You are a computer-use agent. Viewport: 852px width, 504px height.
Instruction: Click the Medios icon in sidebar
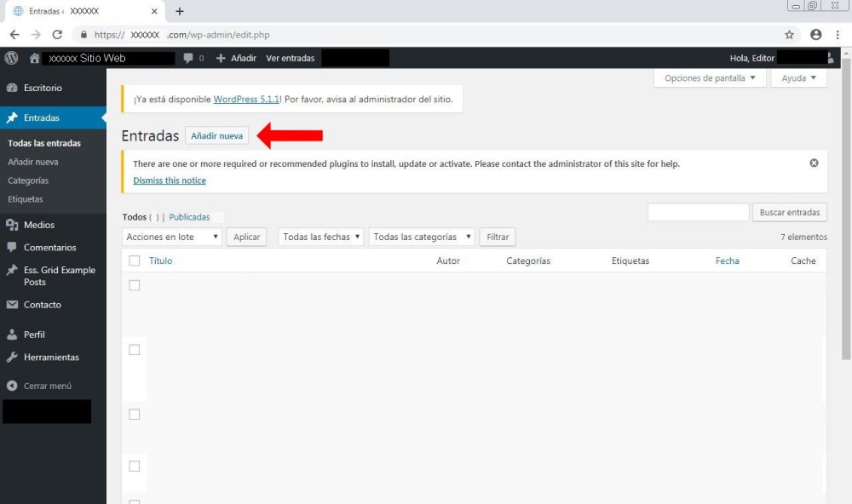12,225
